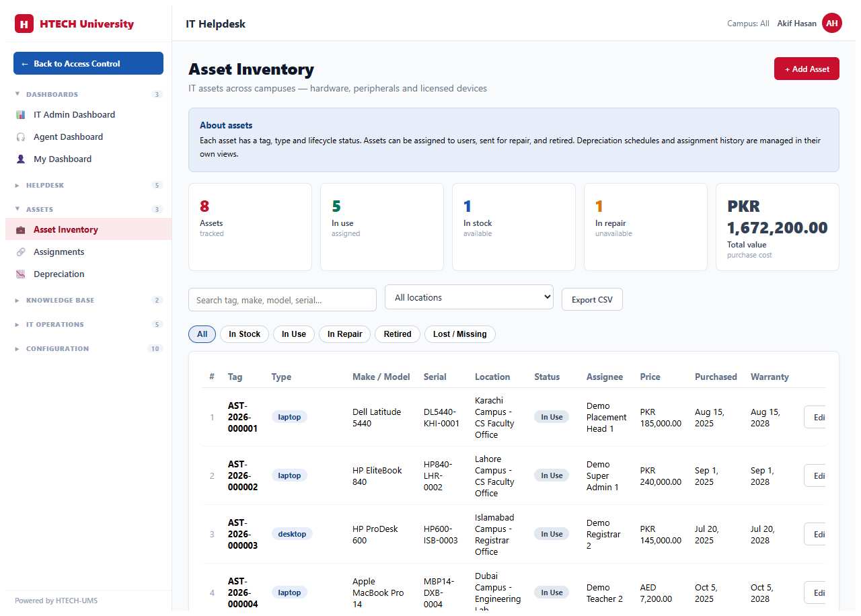This screenshot has height=616, width=861.
Task: Click asset tag AST-2026-000001
Action: point(243,417)
